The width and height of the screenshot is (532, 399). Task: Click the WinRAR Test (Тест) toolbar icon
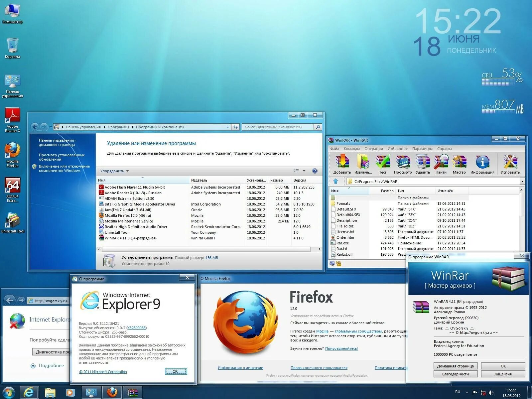tap(383, 164)
